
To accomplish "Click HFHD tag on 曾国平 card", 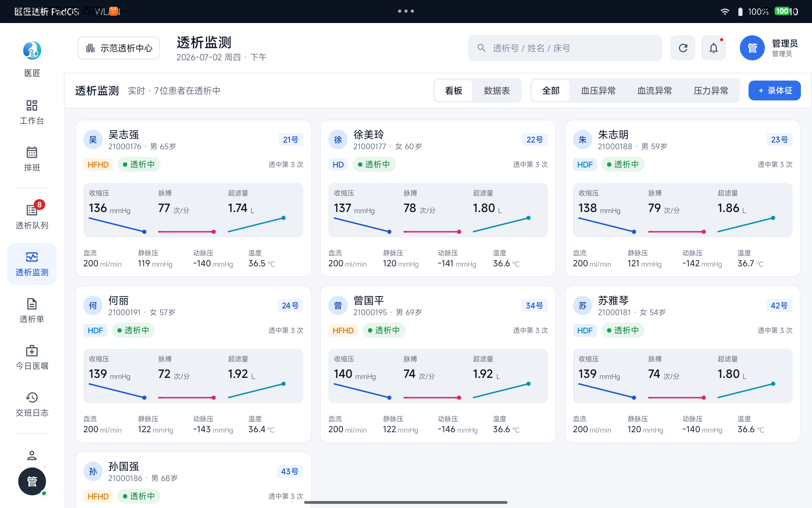I will pos(343,330).
